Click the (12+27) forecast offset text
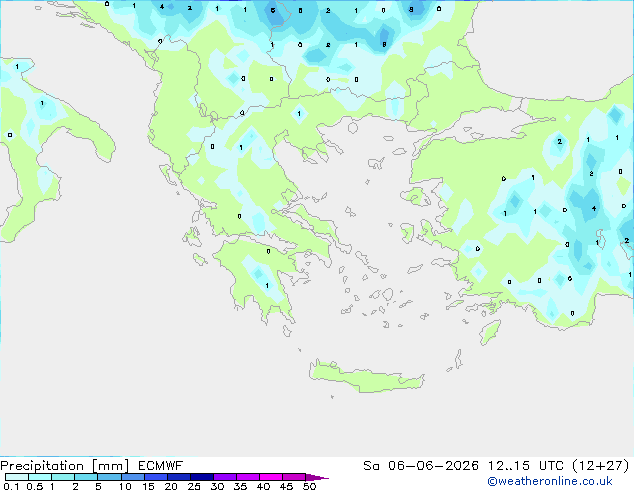 click(x=601, y=466)
